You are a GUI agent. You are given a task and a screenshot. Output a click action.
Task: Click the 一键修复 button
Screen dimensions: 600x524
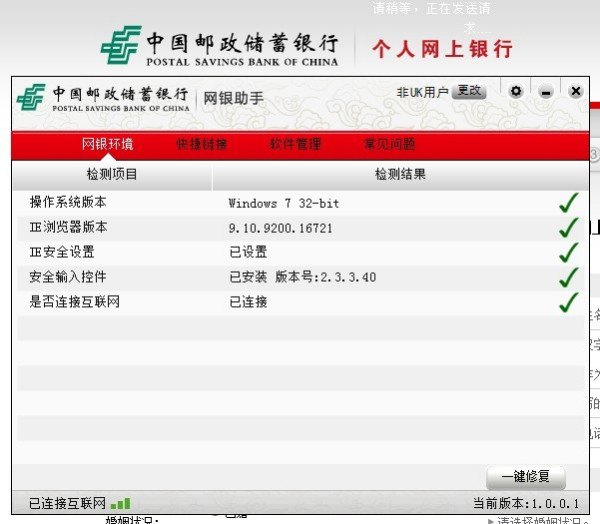click(x=526, y=477)
